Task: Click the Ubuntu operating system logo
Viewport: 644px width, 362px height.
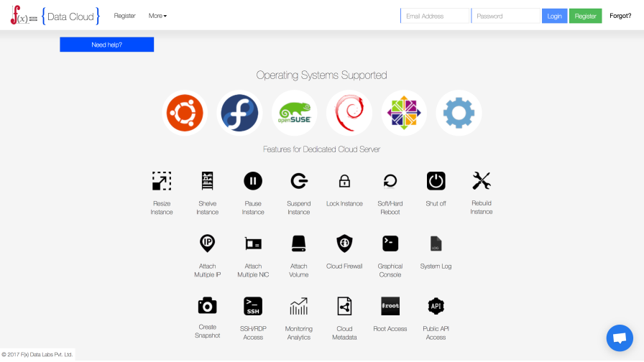Action: pos(185,113)
